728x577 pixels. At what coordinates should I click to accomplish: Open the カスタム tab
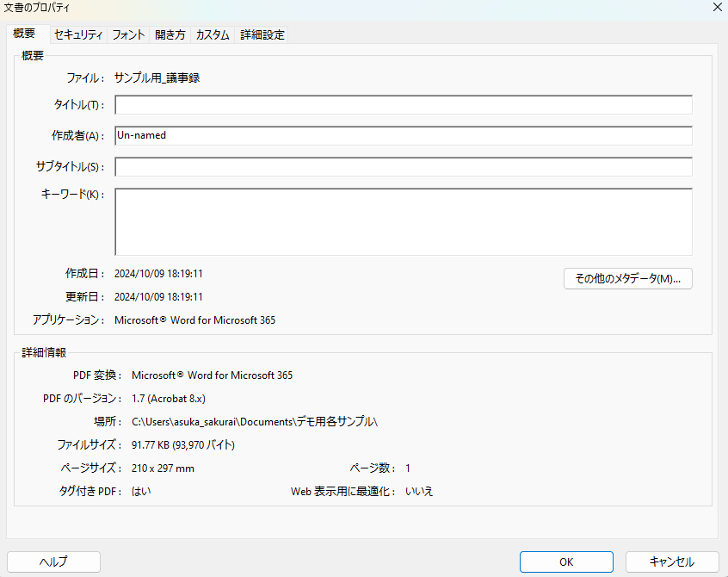coord(213,35)
